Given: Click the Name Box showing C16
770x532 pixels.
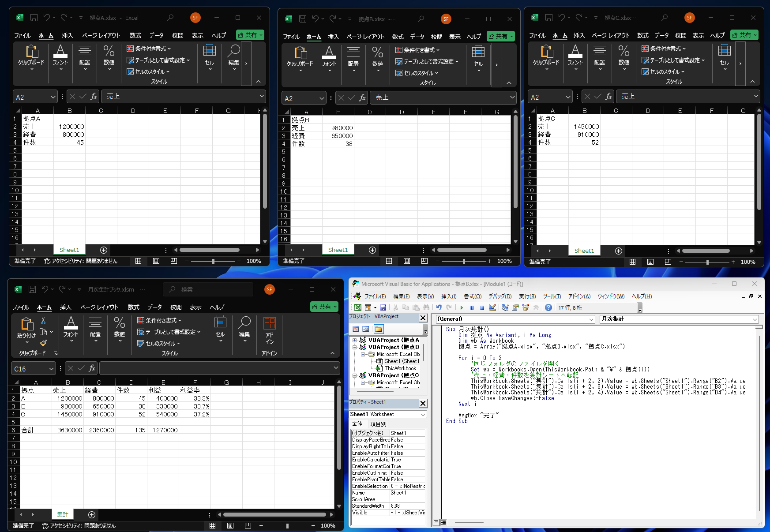Looking at the screenshot, I should 34,369.
